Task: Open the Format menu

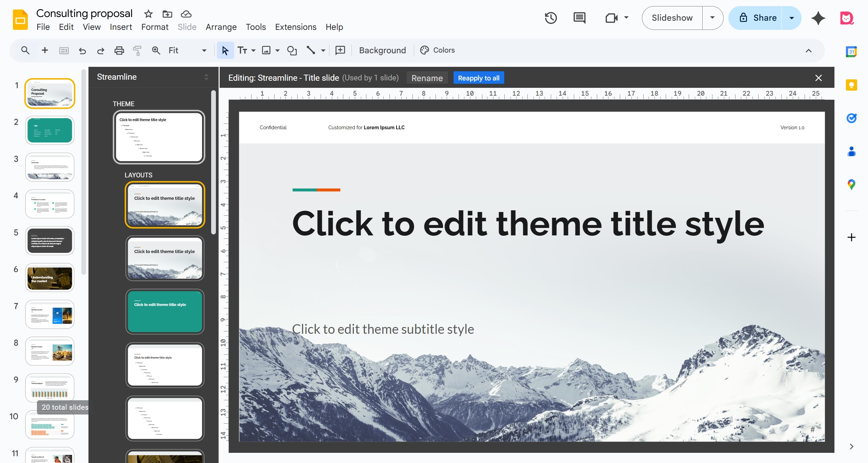Action: click(155, 27)
